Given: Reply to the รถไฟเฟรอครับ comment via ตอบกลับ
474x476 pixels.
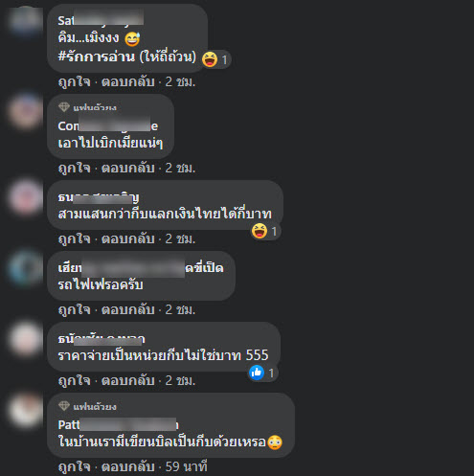Looking at the screenshot, I should click(x=128, y=309).
